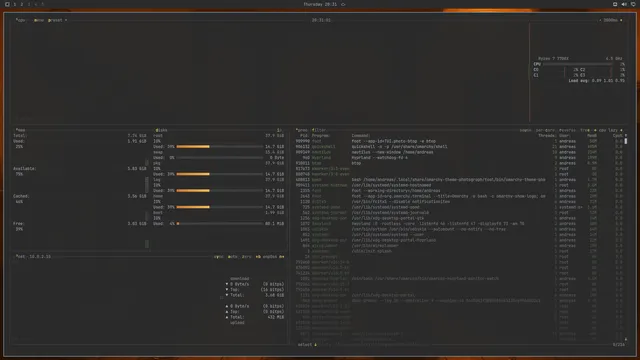Switch to workspace 1 in top bar
The height and width of the screenshot is (360, 640).
[15, 4]
